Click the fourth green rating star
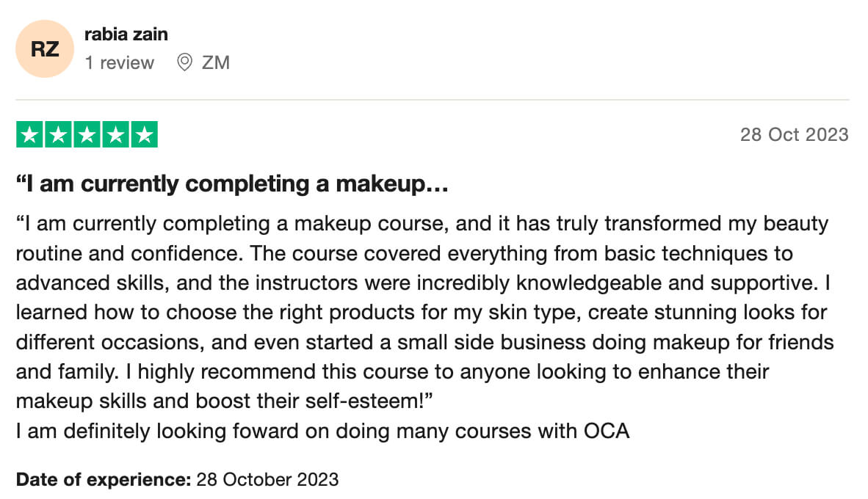The width and height of the screenshot is (868, 499). click(x=115, y=135)
